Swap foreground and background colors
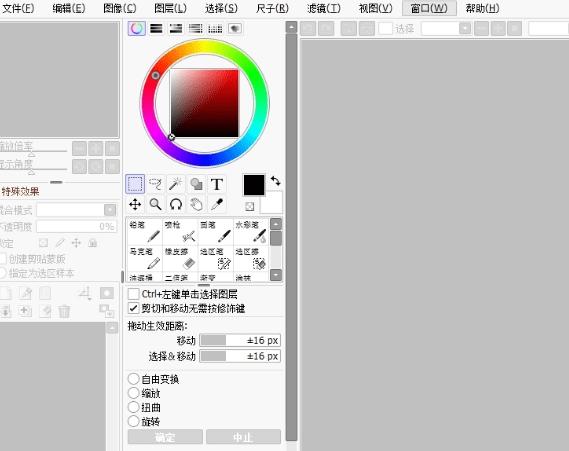 tap(275, 181)
